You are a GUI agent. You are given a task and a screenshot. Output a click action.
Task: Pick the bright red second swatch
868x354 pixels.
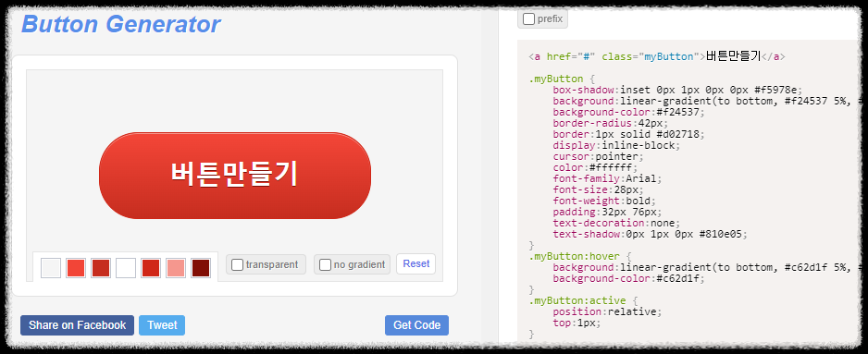75,268
